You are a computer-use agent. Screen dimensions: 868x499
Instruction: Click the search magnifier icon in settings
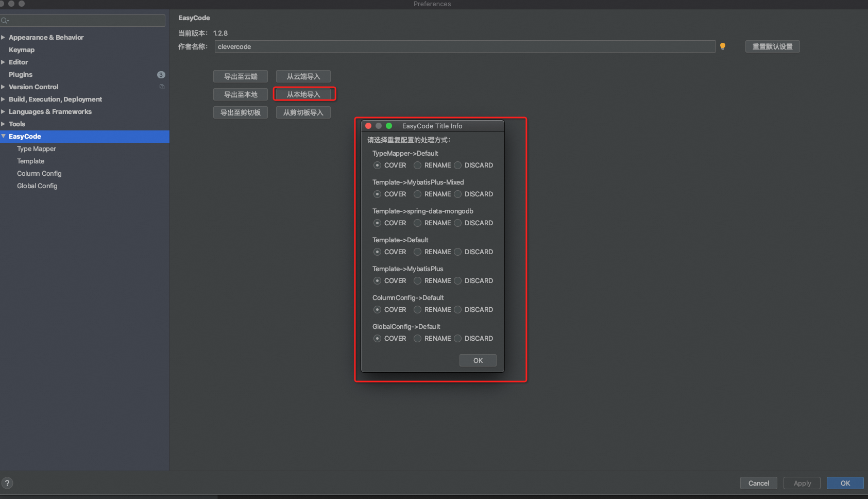click(x=5, y=21)
